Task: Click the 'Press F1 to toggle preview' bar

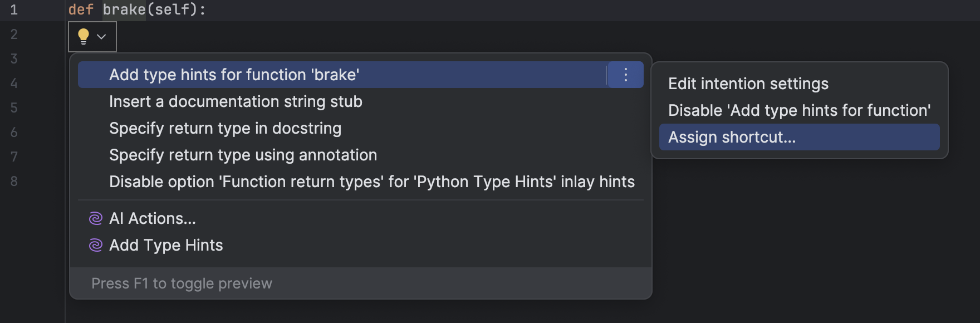Action: click(182, 283)
